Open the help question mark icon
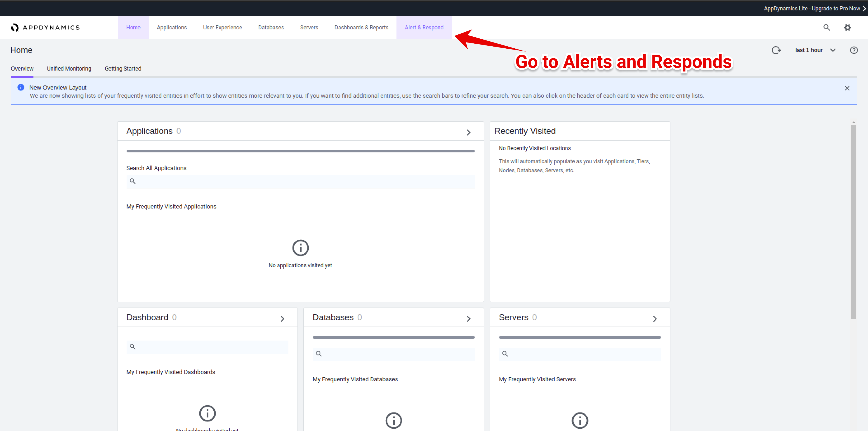 (854, 50)
